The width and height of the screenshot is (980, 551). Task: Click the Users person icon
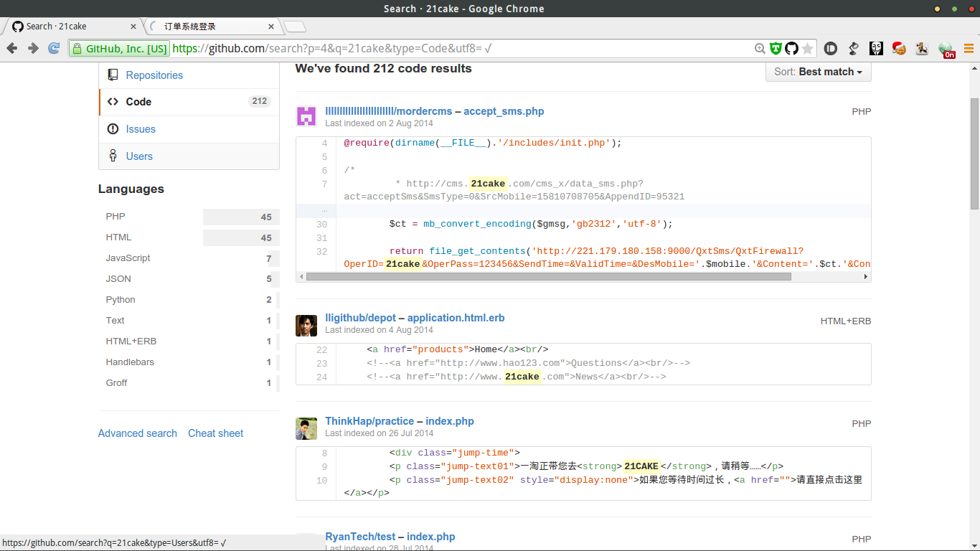click(113, 156)
